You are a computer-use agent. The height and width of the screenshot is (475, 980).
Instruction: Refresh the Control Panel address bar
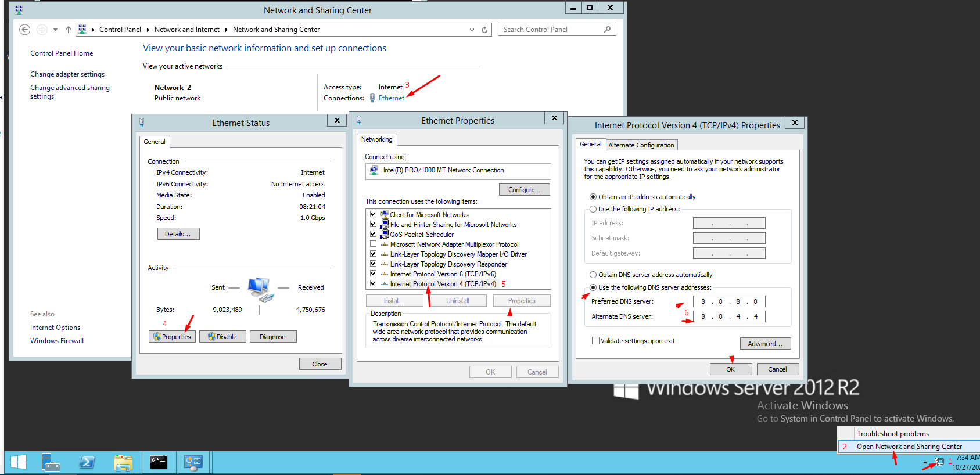click(484, 30)
